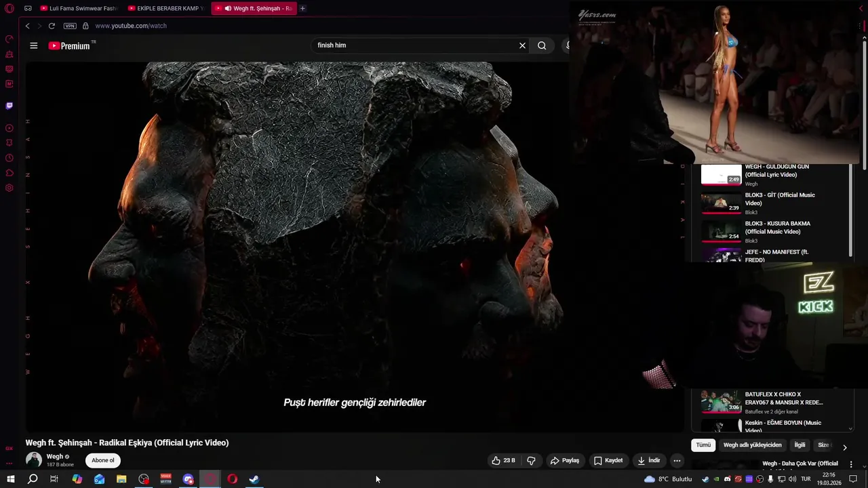The width and height of the screenshot is (868, 488).
Task: Open volume control speaker icon
Action: (792, 479)
